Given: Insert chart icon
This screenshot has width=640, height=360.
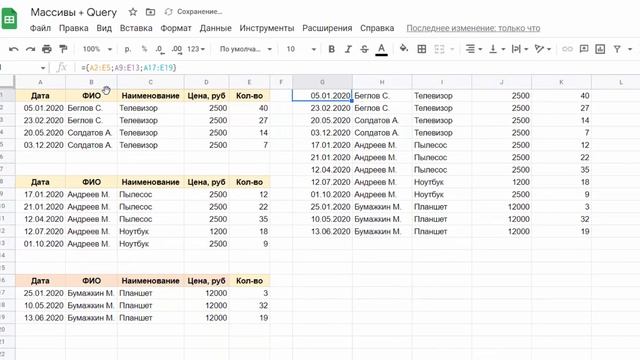Looking at the screenshot, I should click(x=600, y=49).
